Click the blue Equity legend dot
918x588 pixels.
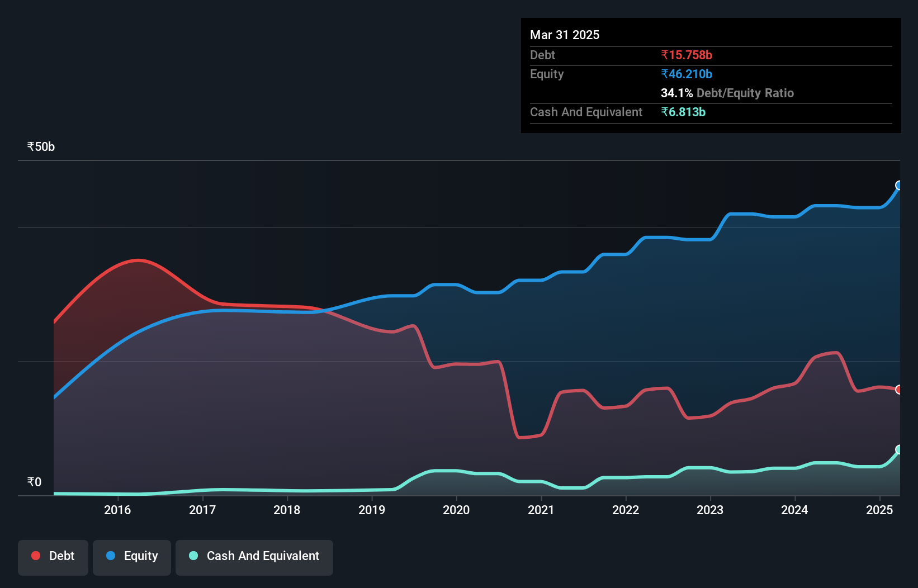[111, 556]
